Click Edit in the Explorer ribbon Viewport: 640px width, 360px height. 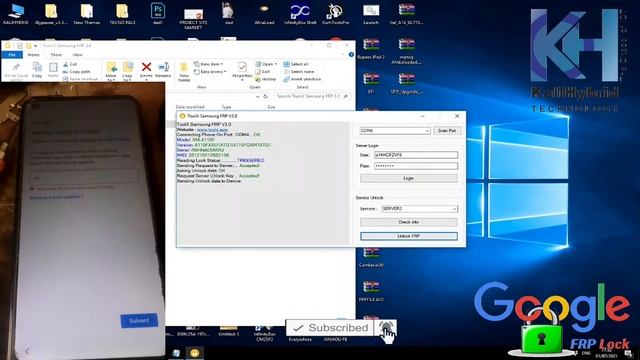click(x=263, y=72)
